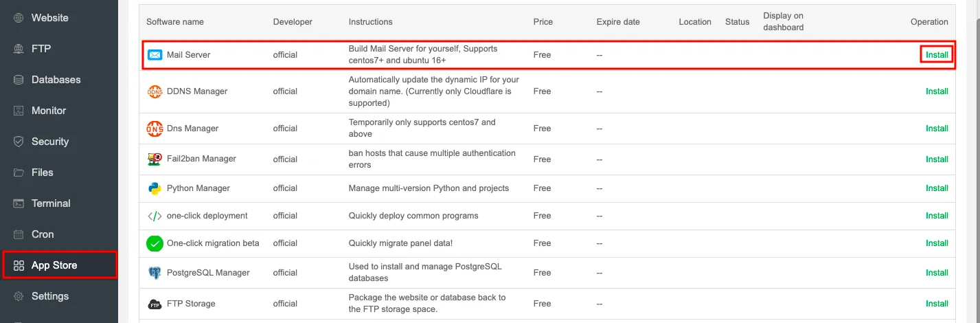Click the Expire date column header
The height and width of the screenshot is (323, 980).
(x=618, y=22)
